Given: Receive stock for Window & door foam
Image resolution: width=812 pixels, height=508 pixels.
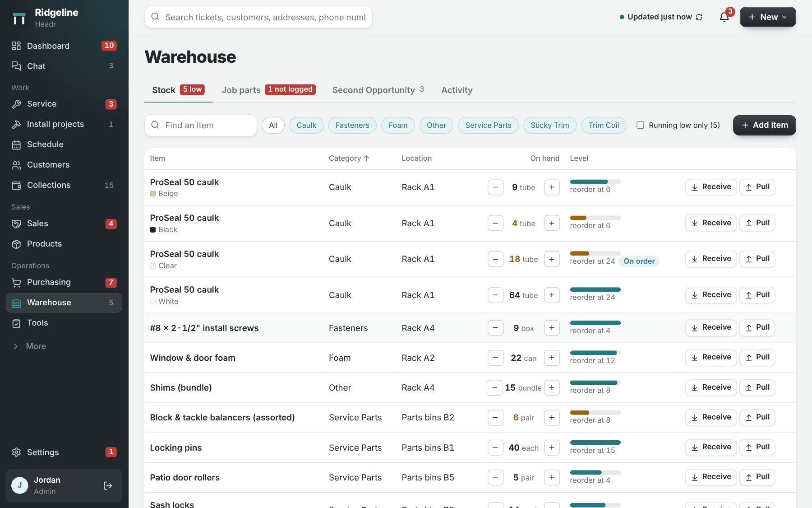Looking at the screenshot, I should (x=710, y=357).
